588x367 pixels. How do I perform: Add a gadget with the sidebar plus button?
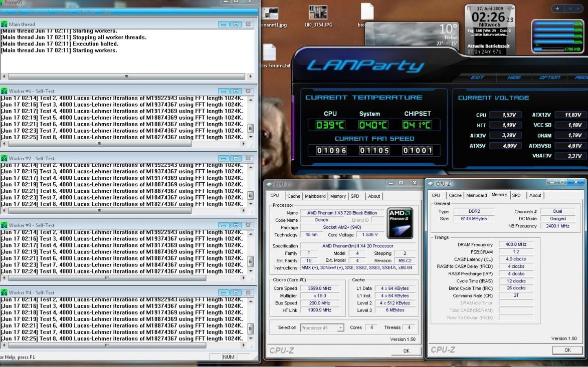[x=557, y=8]
